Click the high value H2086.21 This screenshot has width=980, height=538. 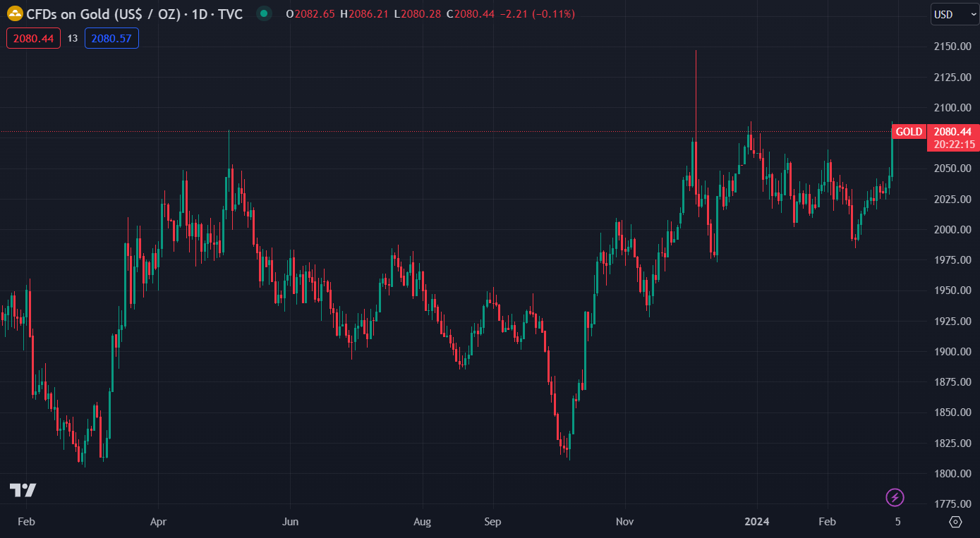(x=364, y=14)
